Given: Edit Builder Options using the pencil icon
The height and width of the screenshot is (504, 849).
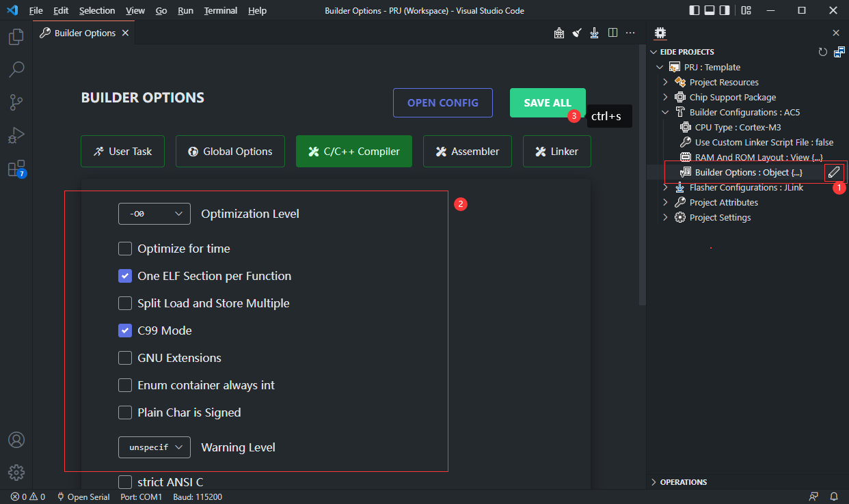Looking at the screenshot, I should [834, 172].
